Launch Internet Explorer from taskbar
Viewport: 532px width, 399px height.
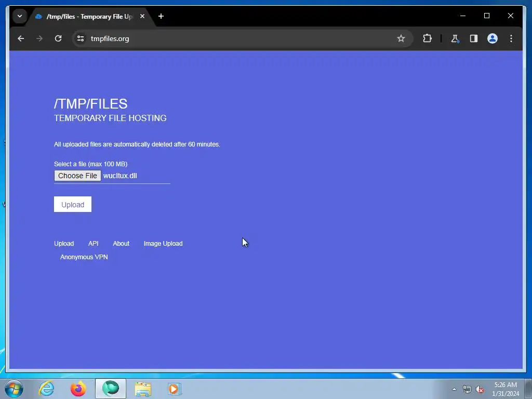46,389
